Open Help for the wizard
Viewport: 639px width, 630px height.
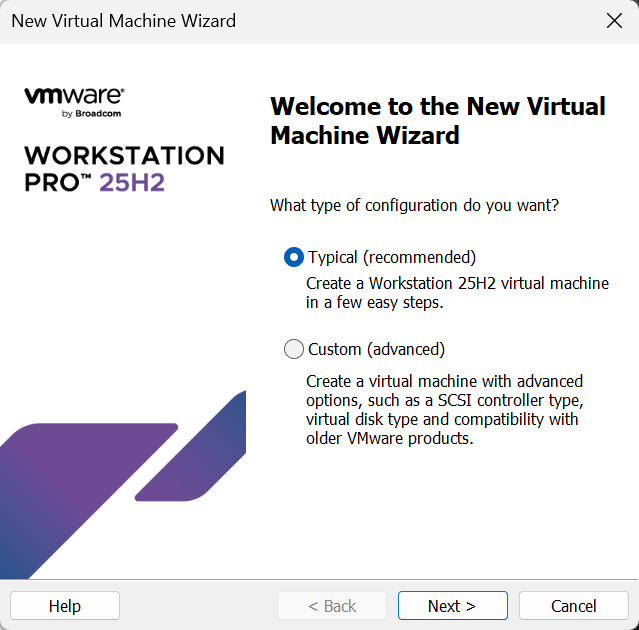point(65,606)
